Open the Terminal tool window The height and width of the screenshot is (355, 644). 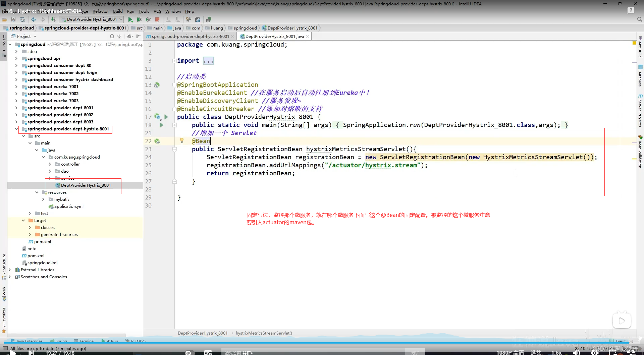84,341
